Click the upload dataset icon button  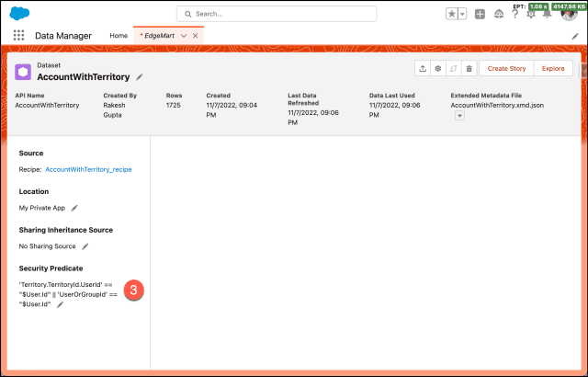click(422, 68)
